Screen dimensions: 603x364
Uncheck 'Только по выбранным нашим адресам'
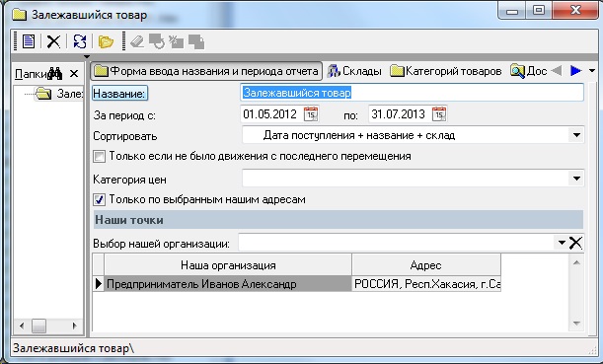[x=100, y=199]
